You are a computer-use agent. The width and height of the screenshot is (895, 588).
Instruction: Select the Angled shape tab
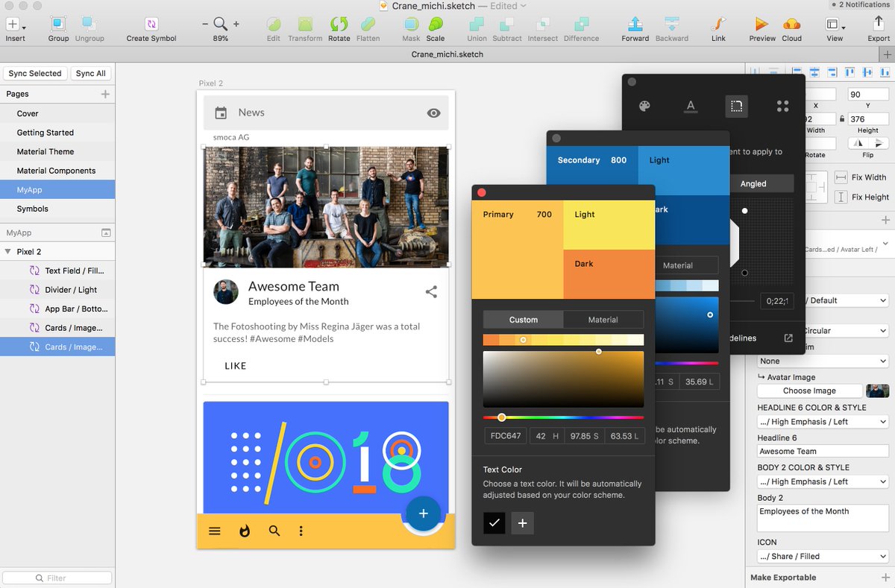pyautogui.click(x=753, y=183)
